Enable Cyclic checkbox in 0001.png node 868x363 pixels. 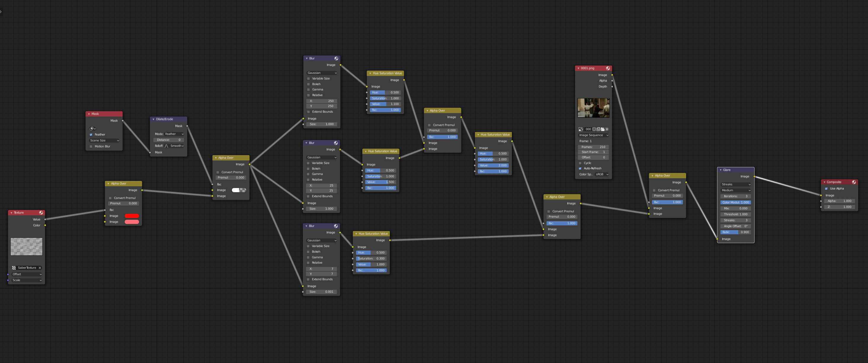[580, 163]
